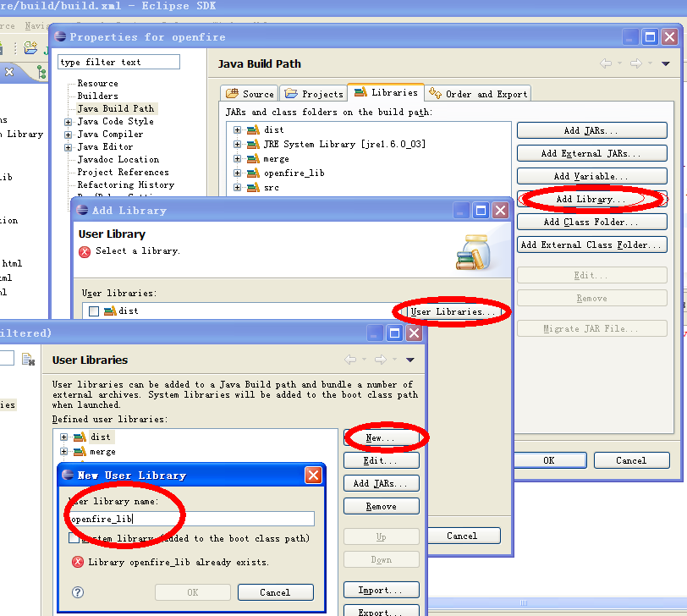This screenshot has height=616, width=687.
Task: Click Add Variable button
Action: [x=591, y=176]
